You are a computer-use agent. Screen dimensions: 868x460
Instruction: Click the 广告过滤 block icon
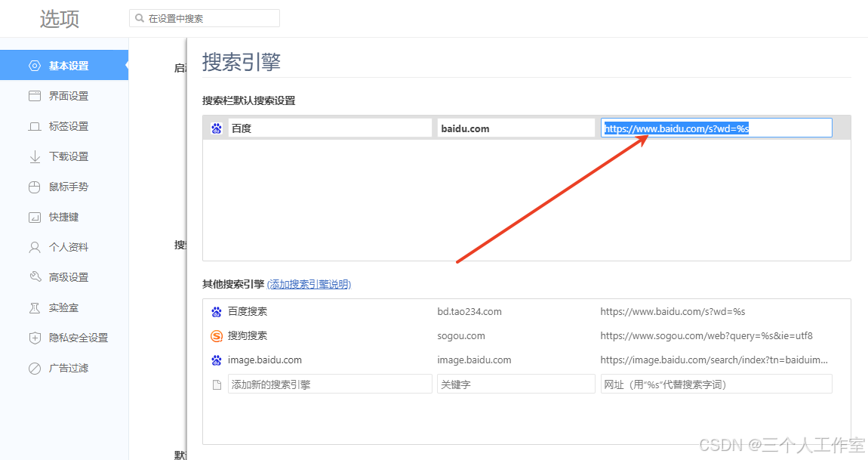tap(34, 368)
